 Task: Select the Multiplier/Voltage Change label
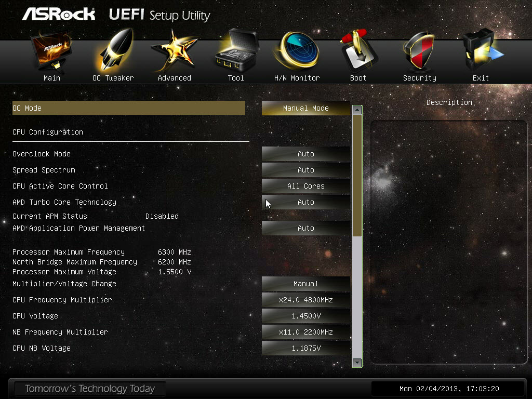coord(64,284)
